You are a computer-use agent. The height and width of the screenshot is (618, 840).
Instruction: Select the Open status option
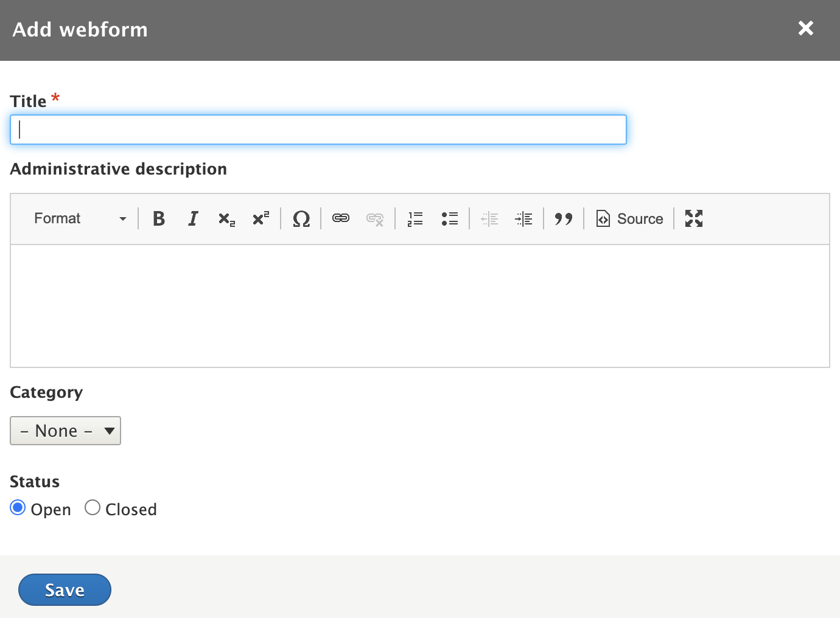[18, 507]
